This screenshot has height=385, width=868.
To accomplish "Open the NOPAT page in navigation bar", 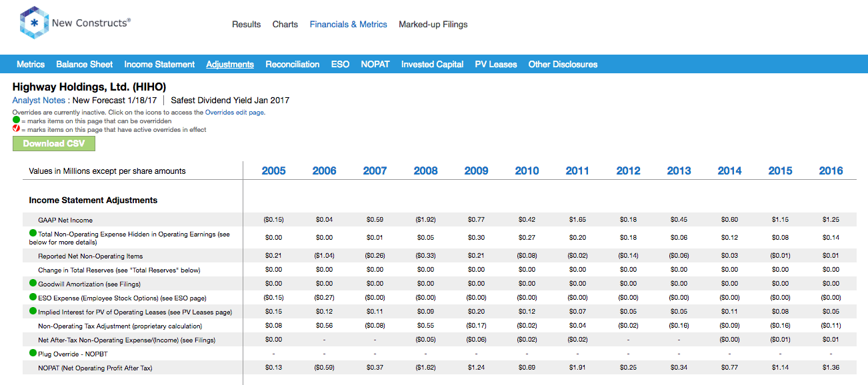I will pyautogui.click(x=375, y=65).
